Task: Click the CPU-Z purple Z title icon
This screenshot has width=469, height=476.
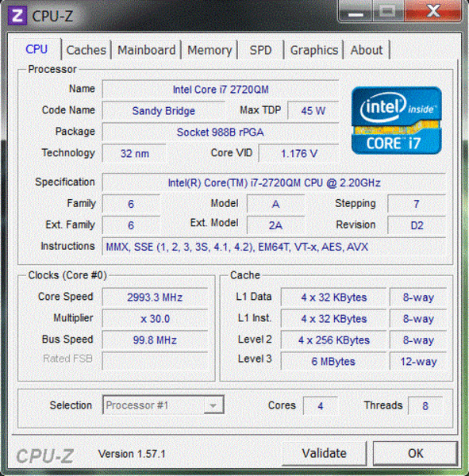Action: (17, 16)
